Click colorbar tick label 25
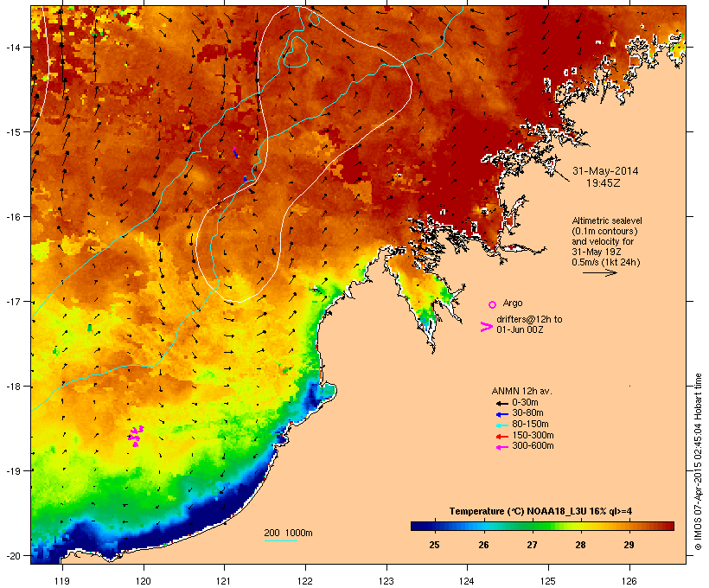The height and width of the screenshot is (588, 709). point(434,545)
